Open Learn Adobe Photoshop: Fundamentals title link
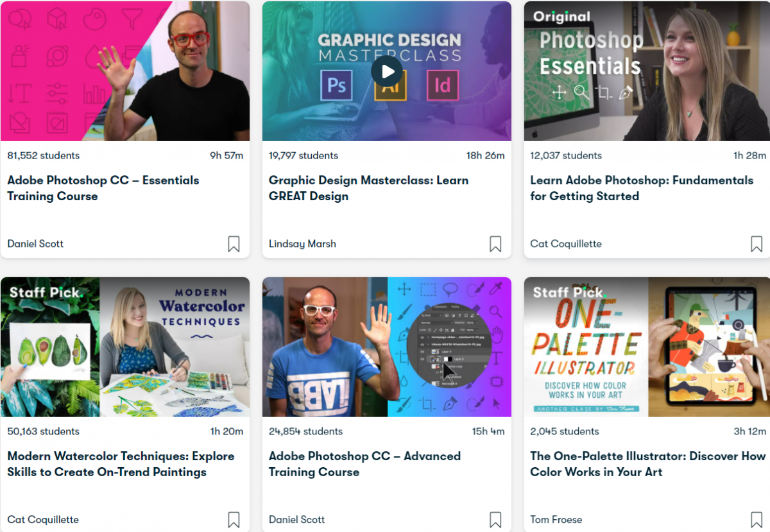Image resolution: width=770 pixels, height=532 pixels. [642, 188]
